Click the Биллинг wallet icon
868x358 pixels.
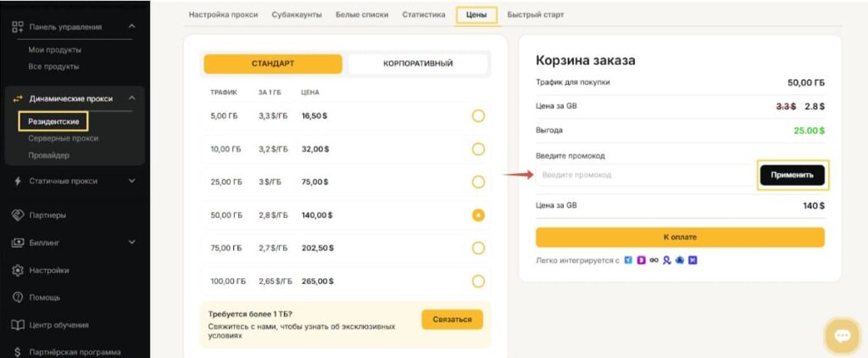[x=17, y=243]
